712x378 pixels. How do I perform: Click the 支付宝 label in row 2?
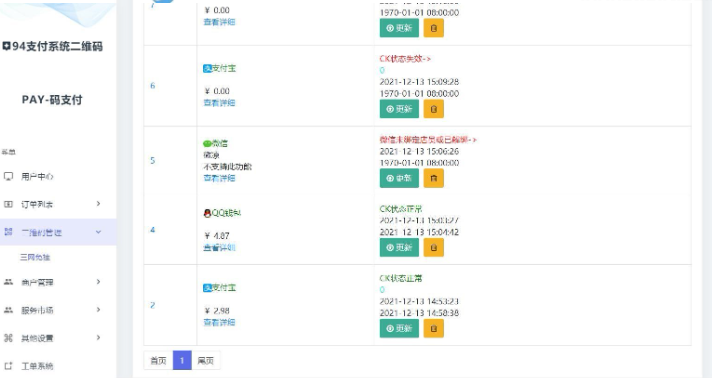tap(224, 288)
